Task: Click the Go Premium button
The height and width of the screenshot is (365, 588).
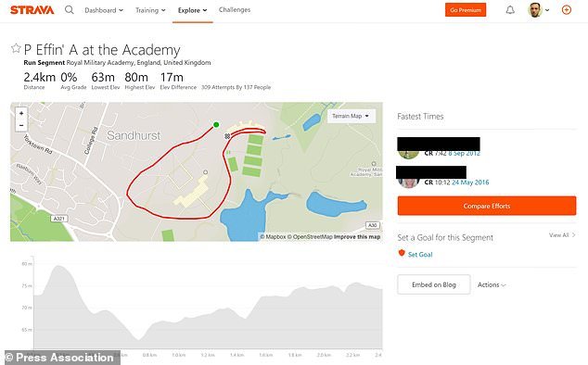Action: tap(466, 10)
